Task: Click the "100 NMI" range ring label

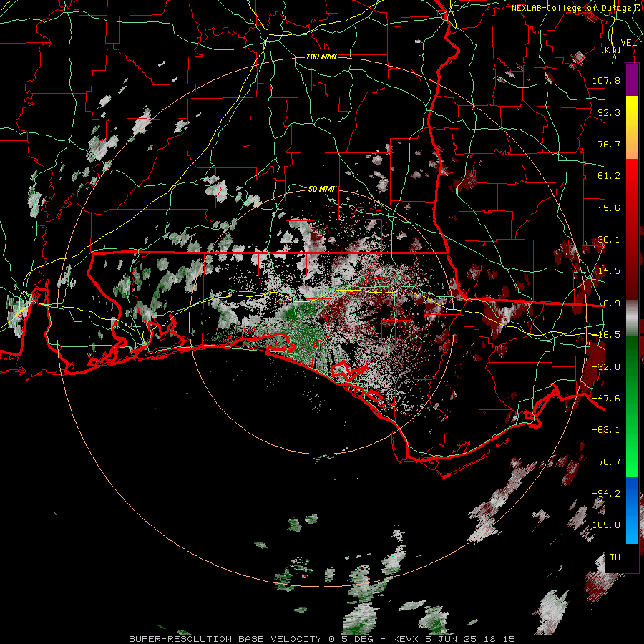Action: [321, 57]
